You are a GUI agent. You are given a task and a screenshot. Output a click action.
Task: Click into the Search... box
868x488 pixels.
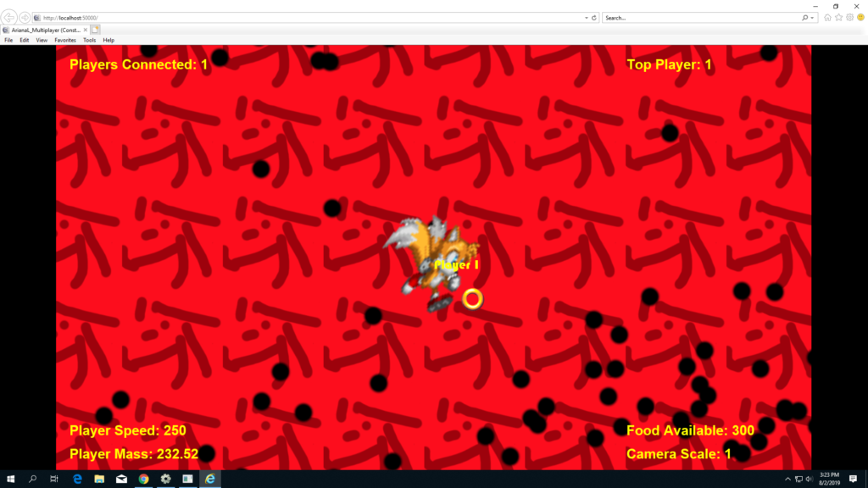(701, 18)
